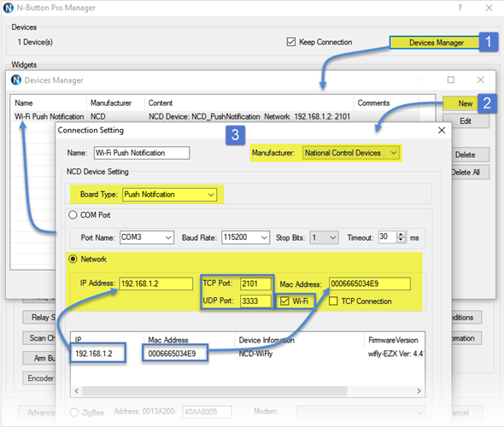This screenshot has height=427, width=504.
Task: Select Mac Address 0006665034E9 in list
Action: click(172, 354)
